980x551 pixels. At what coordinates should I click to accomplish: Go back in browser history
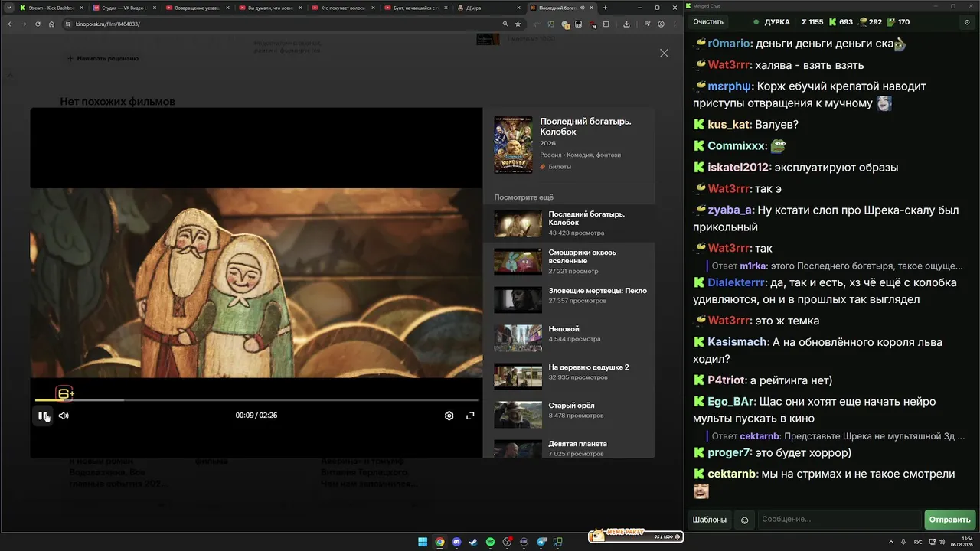pos(10,24)
